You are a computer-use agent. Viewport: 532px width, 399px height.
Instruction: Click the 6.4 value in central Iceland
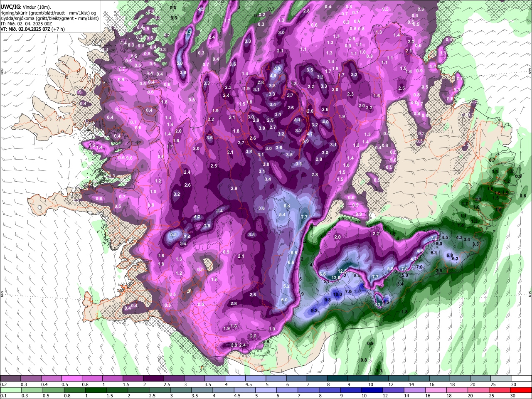[x=287, y=206]
